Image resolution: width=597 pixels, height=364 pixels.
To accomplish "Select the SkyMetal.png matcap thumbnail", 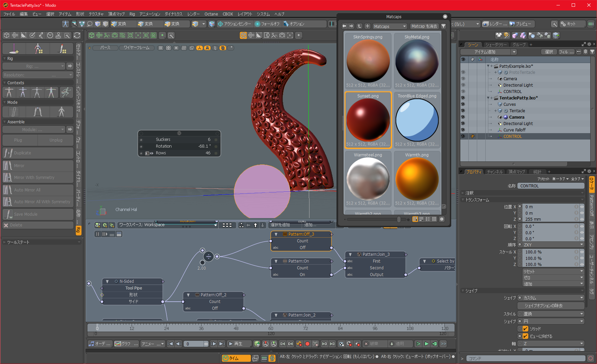I will click(417, 61).
